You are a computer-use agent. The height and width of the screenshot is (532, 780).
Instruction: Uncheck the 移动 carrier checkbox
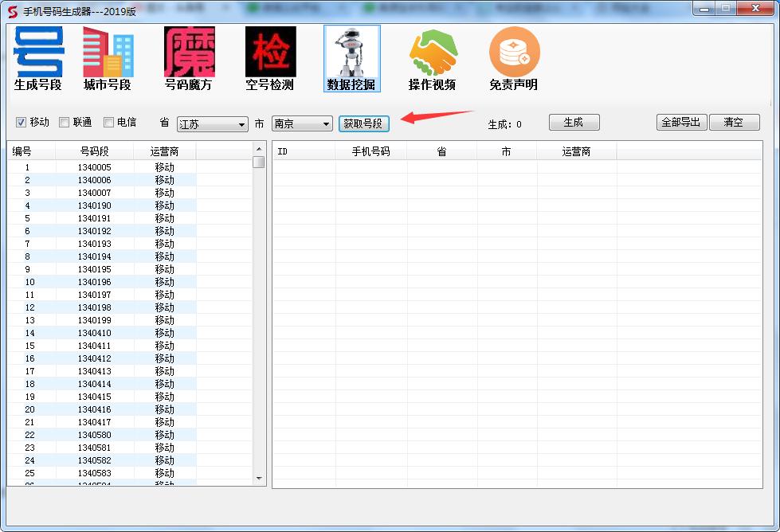coord(22,123)
